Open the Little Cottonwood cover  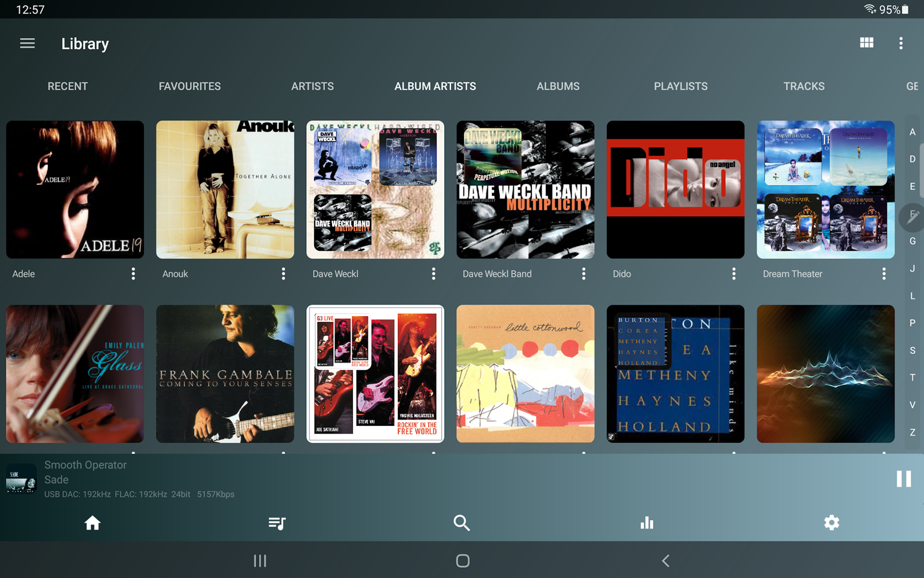[x=526, y=374]
